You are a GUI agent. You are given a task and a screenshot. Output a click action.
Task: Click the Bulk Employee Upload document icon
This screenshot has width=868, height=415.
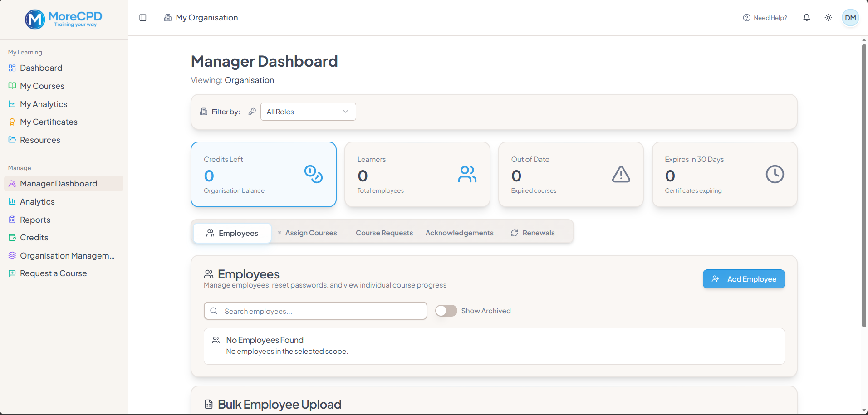209,404
